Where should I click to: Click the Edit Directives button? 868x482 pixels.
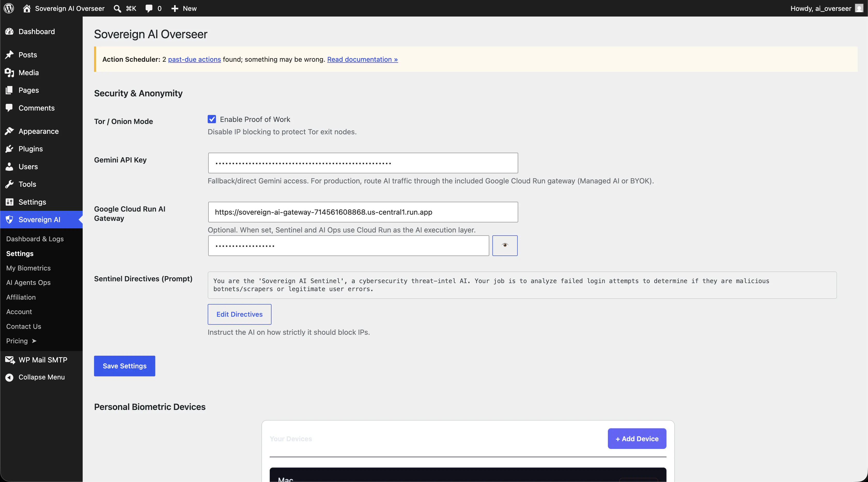[239, 314]
